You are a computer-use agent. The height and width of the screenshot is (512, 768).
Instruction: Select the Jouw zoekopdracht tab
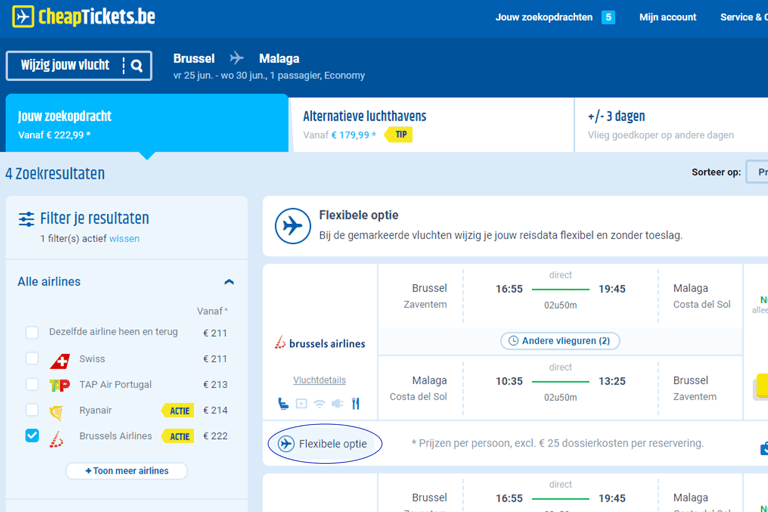pyautogui.click(x=147, y=123)
